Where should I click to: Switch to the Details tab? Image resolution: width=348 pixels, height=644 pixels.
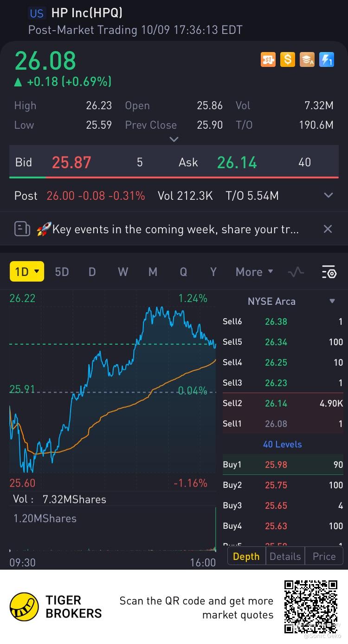pos(285,556)
